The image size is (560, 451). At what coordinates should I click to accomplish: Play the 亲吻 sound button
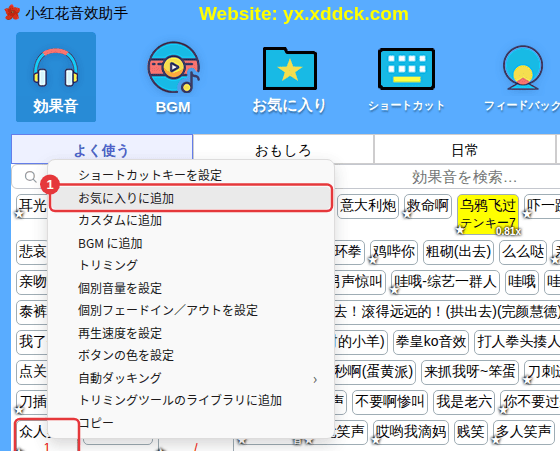click(32, 282)
